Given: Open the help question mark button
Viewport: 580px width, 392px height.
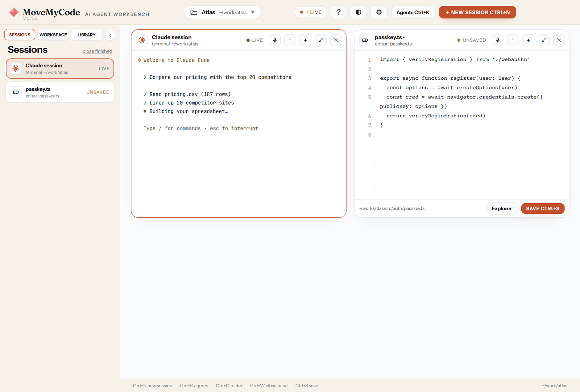Looking at the screenshot, I should (339, 12).
